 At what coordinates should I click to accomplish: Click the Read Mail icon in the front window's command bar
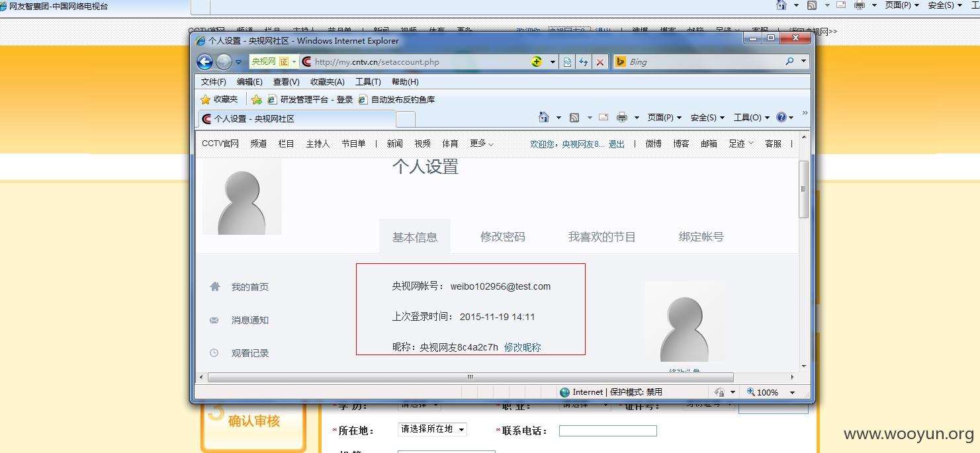(603, 117)
